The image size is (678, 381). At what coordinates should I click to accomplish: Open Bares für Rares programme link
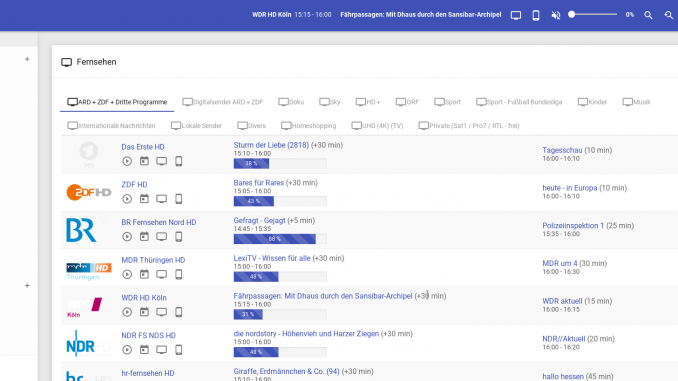[x=259, y=183]
